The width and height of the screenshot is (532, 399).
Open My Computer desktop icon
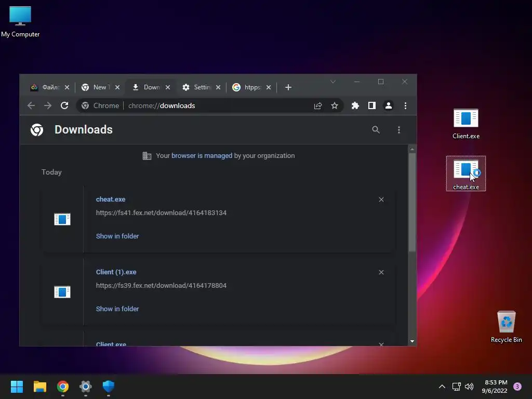click(20, 21)
